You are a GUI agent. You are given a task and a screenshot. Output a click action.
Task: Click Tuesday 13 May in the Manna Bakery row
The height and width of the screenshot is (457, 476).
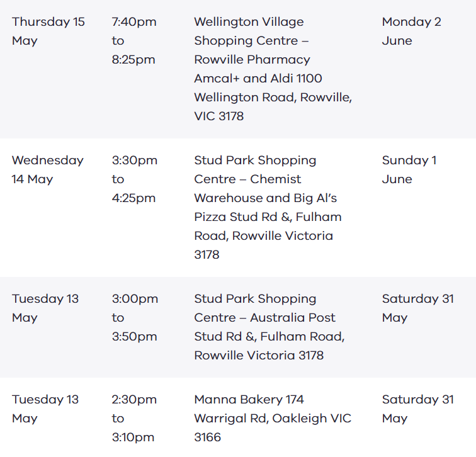[x=45, y=409]
